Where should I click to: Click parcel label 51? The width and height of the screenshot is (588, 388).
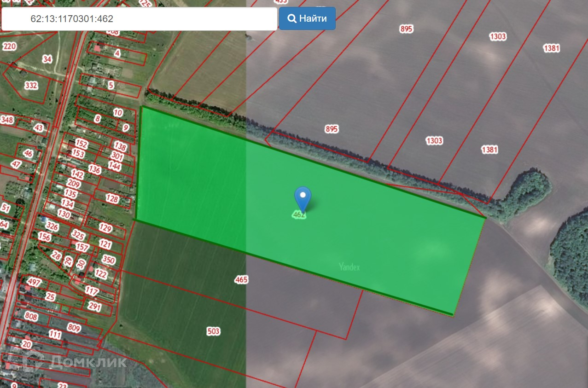coord(6,208)
